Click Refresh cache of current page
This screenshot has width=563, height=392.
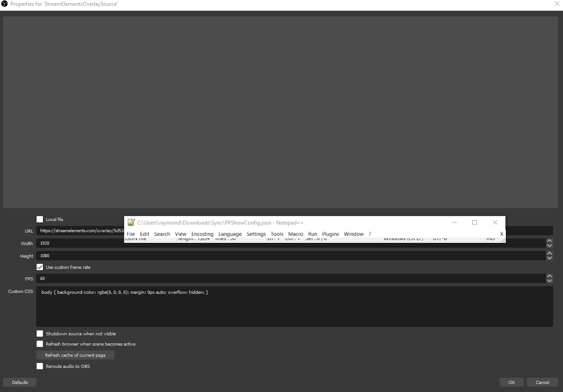75,355
